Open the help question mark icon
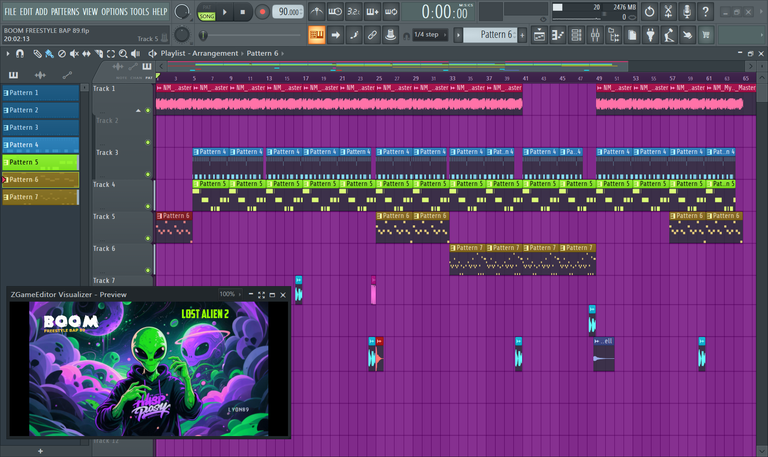This screenshot has height=457, width=768. coord(705,11)
